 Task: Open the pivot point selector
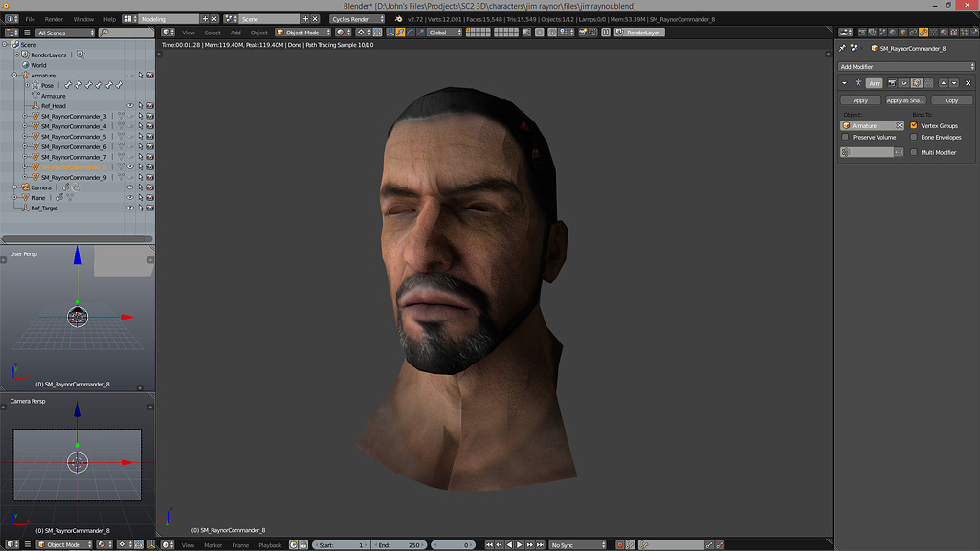pos(364,33)
